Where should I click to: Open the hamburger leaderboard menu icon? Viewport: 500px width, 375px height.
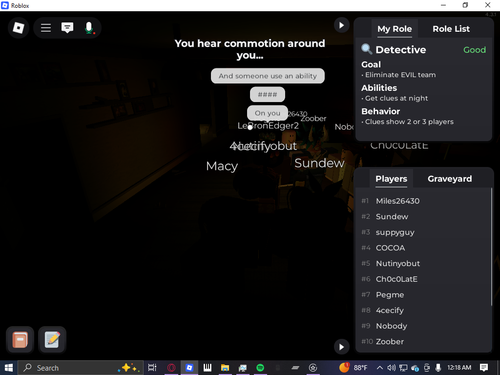click(46, 28)
